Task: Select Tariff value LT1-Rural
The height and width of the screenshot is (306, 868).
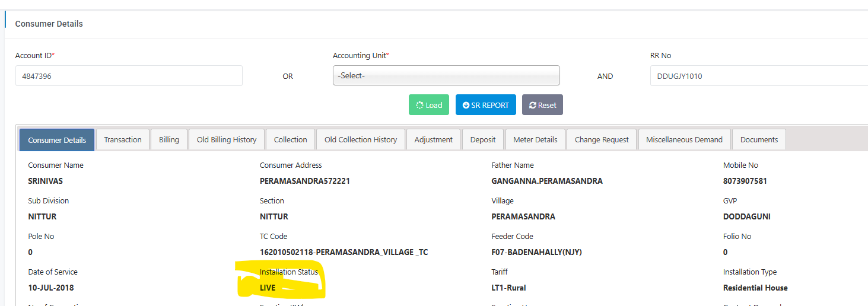Action: pyautogui.click(x=508, y=288)
